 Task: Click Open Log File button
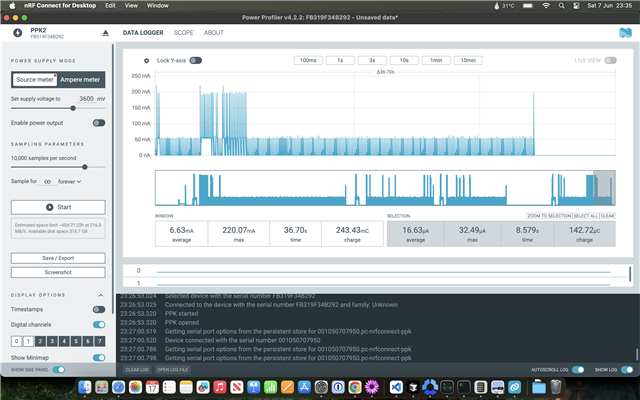tap(173, 370)
